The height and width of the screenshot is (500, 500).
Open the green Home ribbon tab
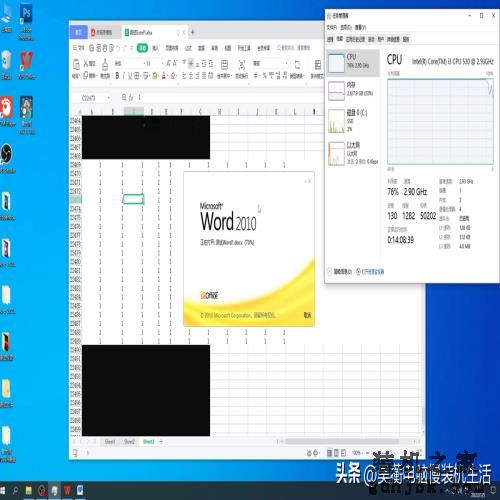click(143, 48)
